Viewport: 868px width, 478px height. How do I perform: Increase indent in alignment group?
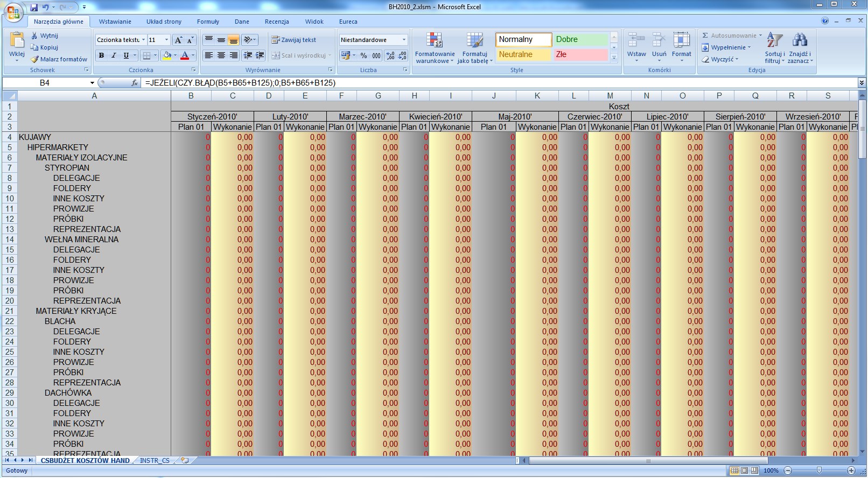(260, 55)
